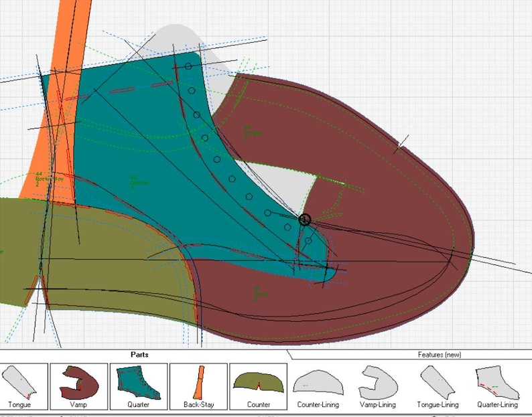The width and height of the screenshot is (532, 417).
Task: Switch to the Features (new) tab
Action: (x=440, y=355)
